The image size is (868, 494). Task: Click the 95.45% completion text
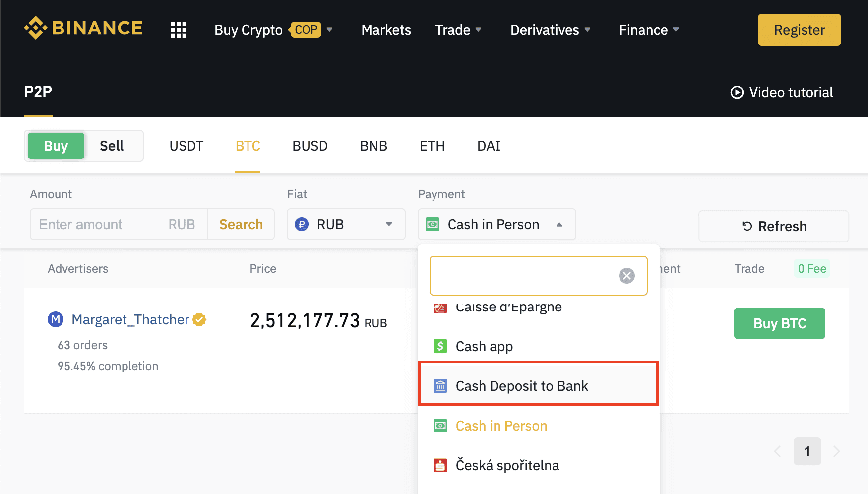[108, 366]
